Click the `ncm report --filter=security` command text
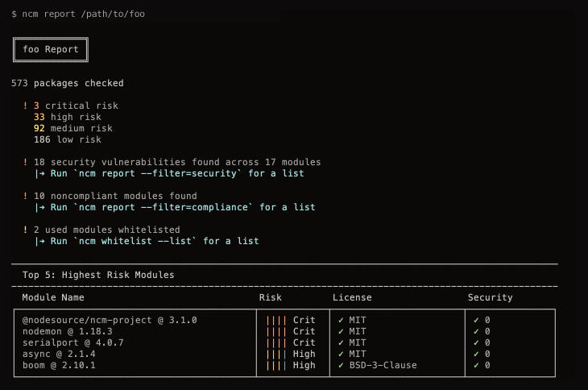Screen dimensions: 588x390 click(166, 173)
